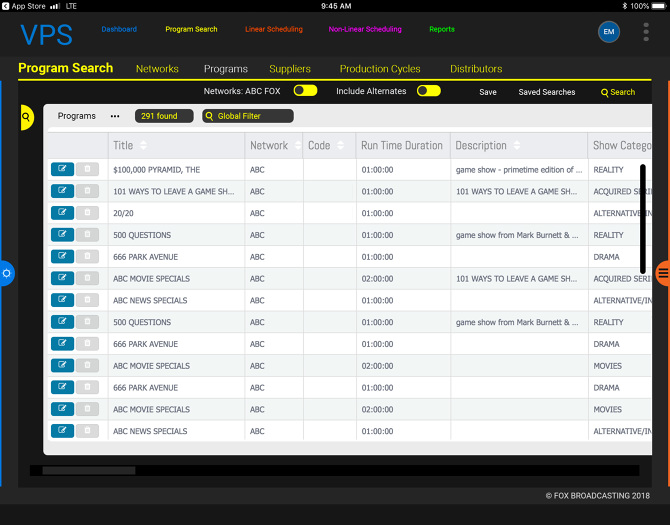Open the vertical three-dot menu in header

(x=646, y=32)
